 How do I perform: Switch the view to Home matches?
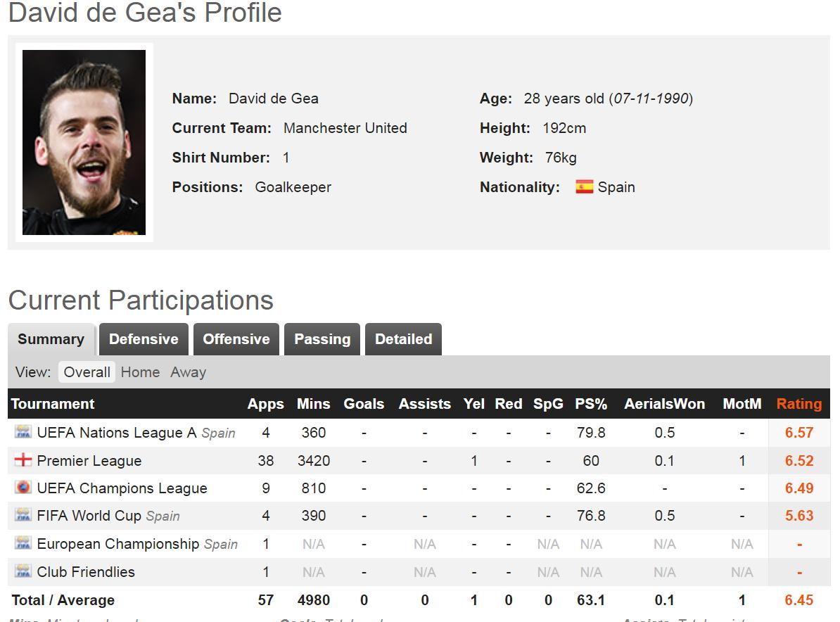140,372
